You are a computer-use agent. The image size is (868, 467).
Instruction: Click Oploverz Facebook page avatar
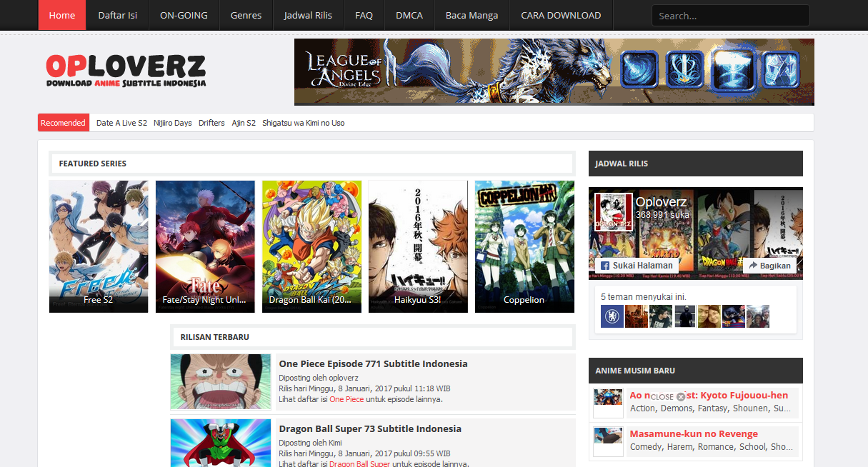tap(613, 212)
